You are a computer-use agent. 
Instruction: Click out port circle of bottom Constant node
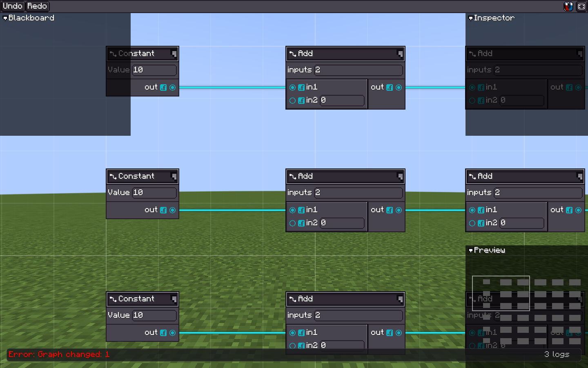point(172,333)
